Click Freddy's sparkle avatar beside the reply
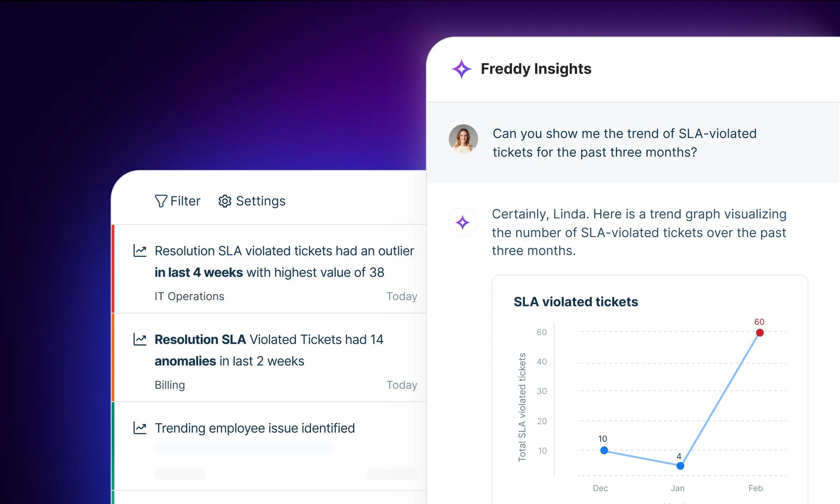 click(x=462, y=223)
